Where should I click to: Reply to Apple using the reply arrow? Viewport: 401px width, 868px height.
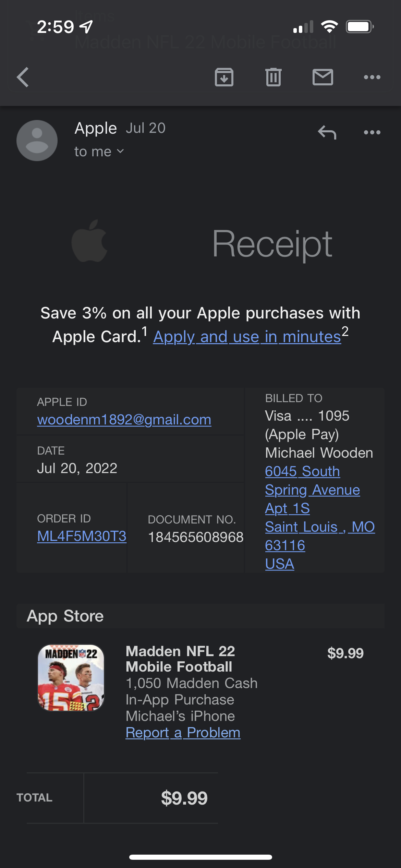tap(327, 132)
